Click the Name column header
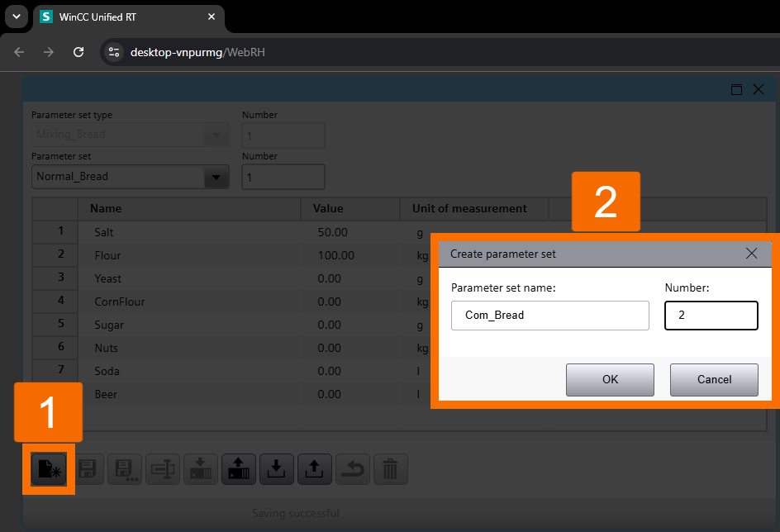Image resolution: width=780 pixels, height=532 pixels. click(189, 209)
